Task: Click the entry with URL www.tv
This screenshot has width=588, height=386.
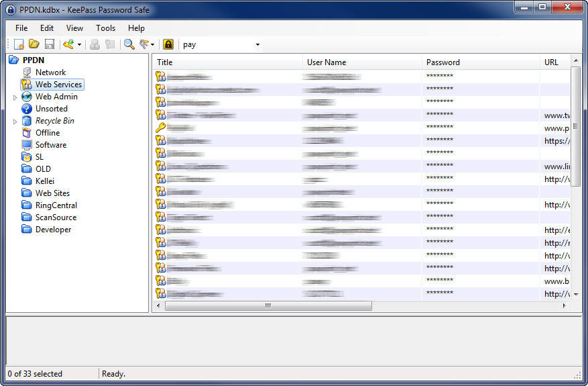Action: point(362,115)
